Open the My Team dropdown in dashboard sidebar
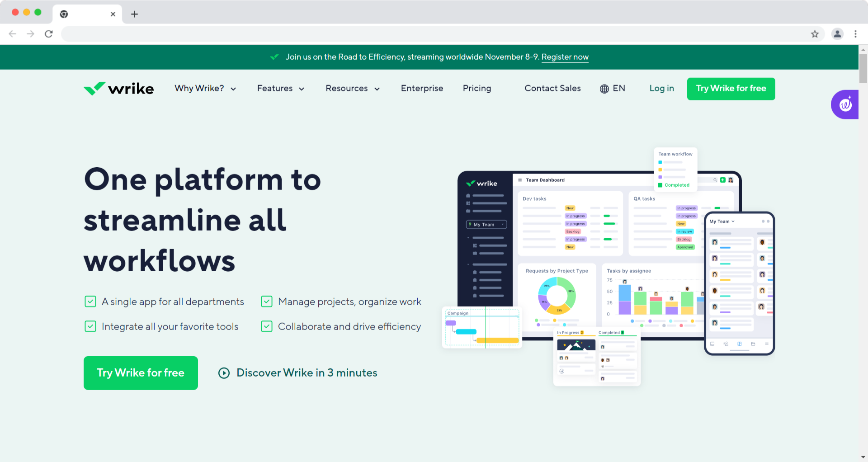This screenshot has height=462, width=868. click(x=486, y=225)
